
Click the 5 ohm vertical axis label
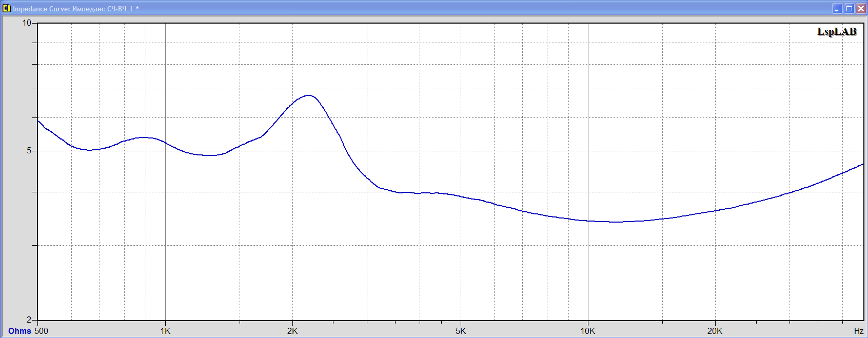click(x=29, y=151)
